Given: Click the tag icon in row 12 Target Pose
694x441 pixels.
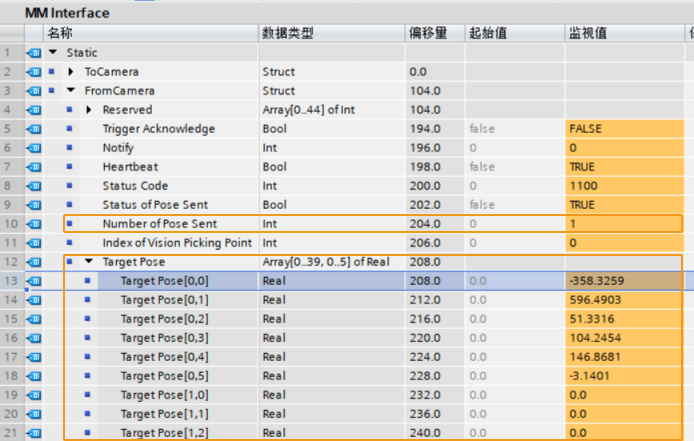Looking at the screenshot, I should [34, 262].
